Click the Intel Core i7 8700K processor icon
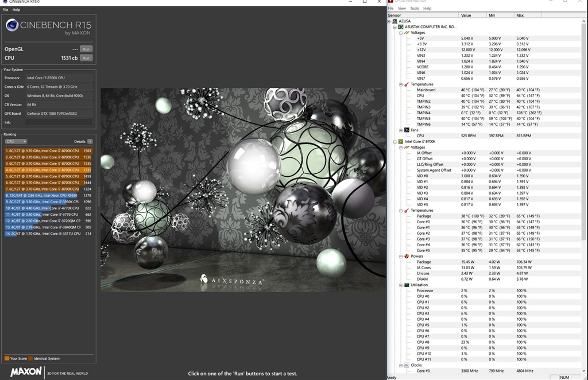Viewport: 588px width, 380px height. pos(400,141)
